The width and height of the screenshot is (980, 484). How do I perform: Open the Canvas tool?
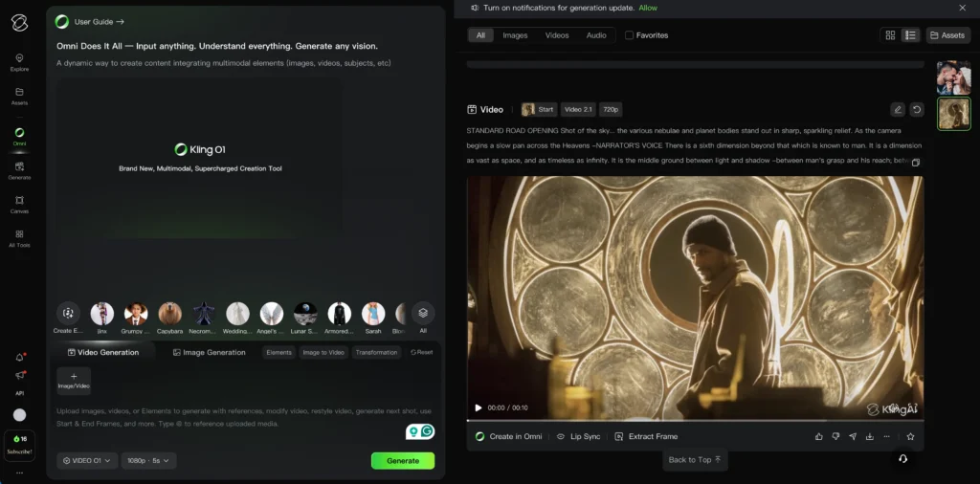19,204
